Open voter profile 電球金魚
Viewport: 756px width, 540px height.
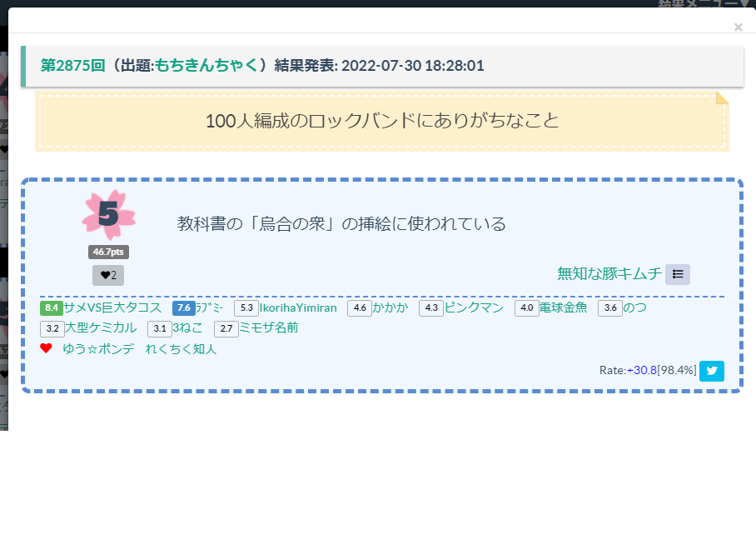[563, 307]
